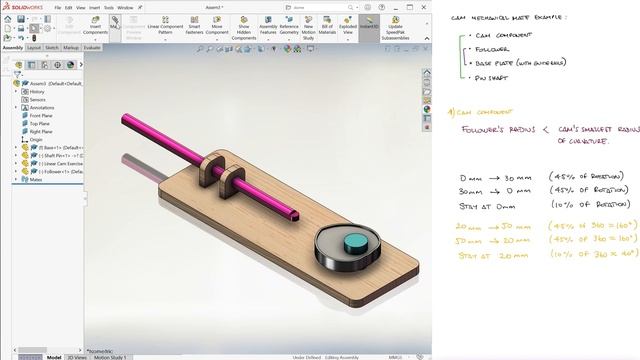Expand the Annotations tree node
640x360 pixels.
point(16,107)
